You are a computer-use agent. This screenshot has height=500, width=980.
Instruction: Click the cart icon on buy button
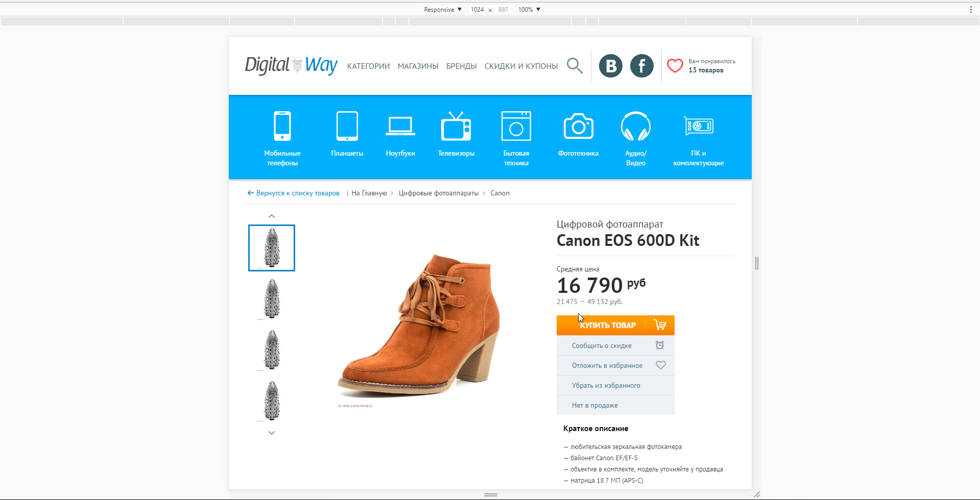pos(660,325)
